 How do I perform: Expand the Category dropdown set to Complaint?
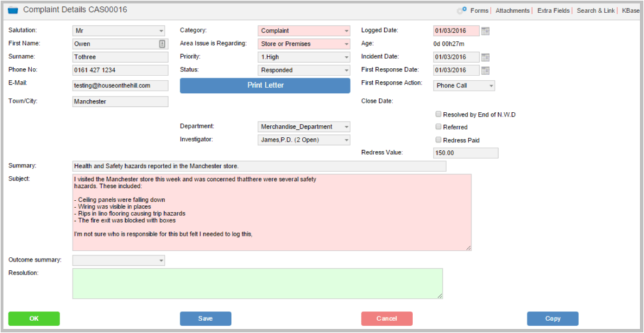(x=304, y=31)
